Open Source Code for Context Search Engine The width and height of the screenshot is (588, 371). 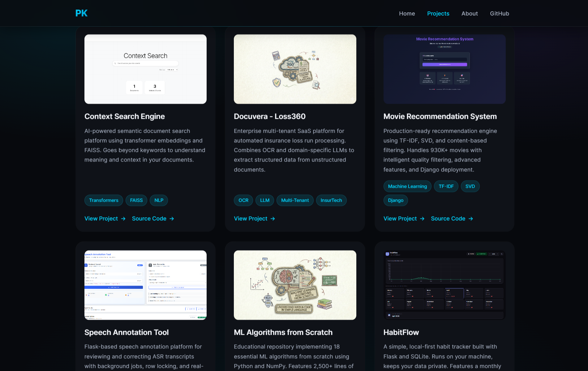click(153, 218)
